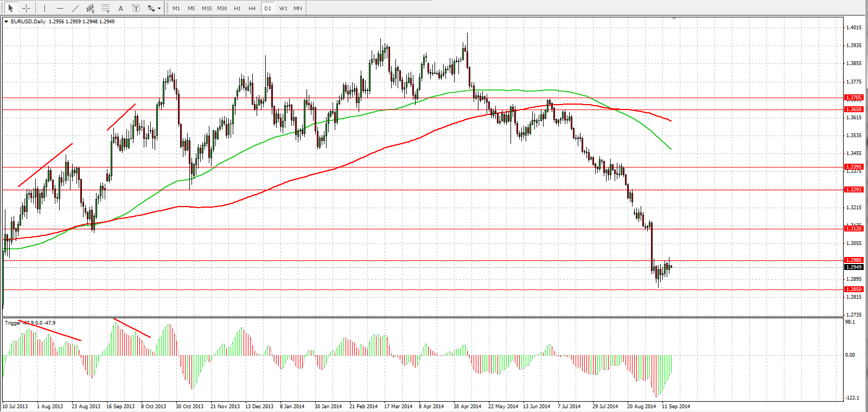Switch to W1 weekly timeframe
This screenshot has width=868, height=412.
(283, 8)
